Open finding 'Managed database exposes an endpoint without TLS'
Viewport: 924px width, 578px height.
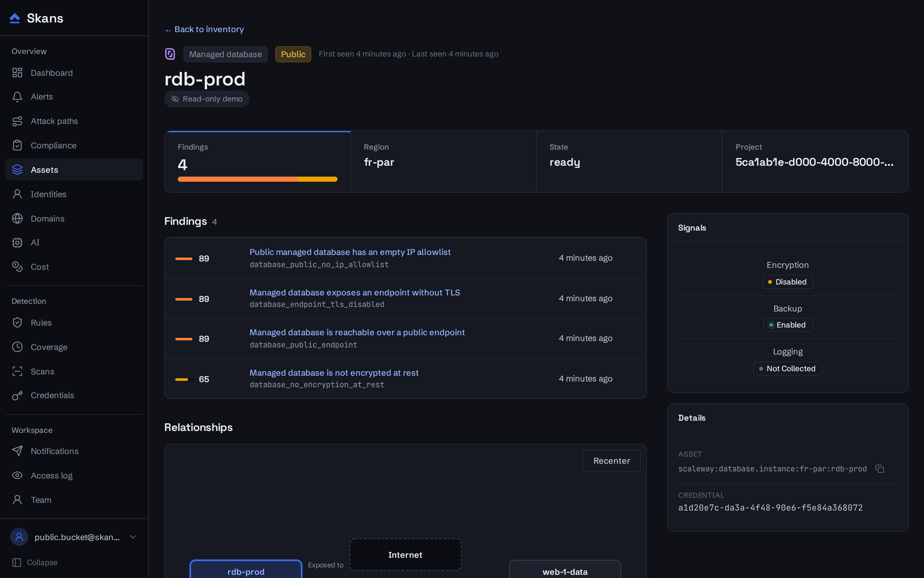pos(355,293)
